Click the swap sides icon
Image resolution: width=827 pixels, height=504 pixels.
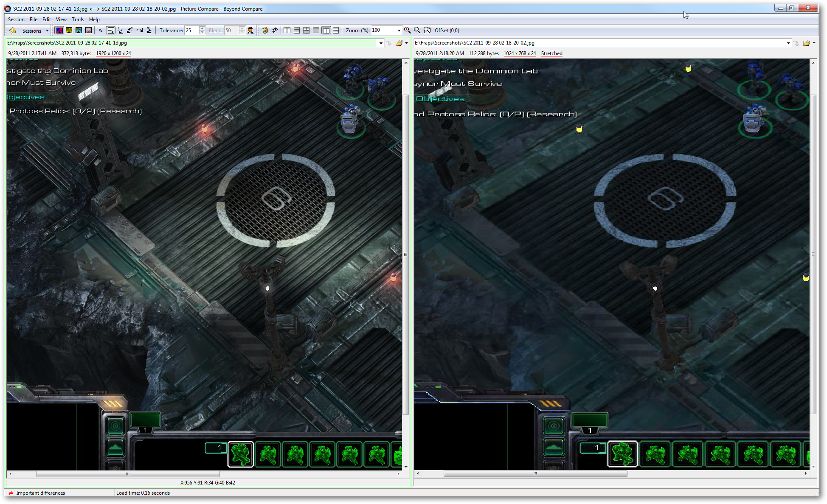[275, 31]
